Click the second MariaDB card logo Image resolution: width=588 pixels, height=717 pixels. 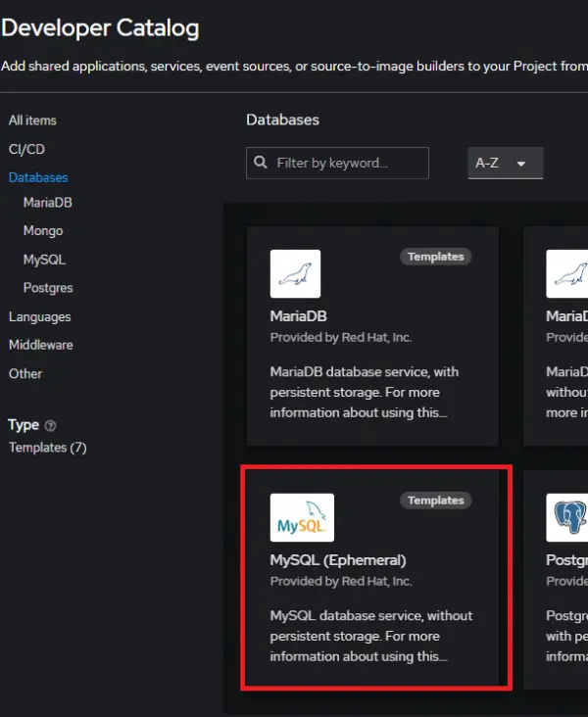coord(568,274)
